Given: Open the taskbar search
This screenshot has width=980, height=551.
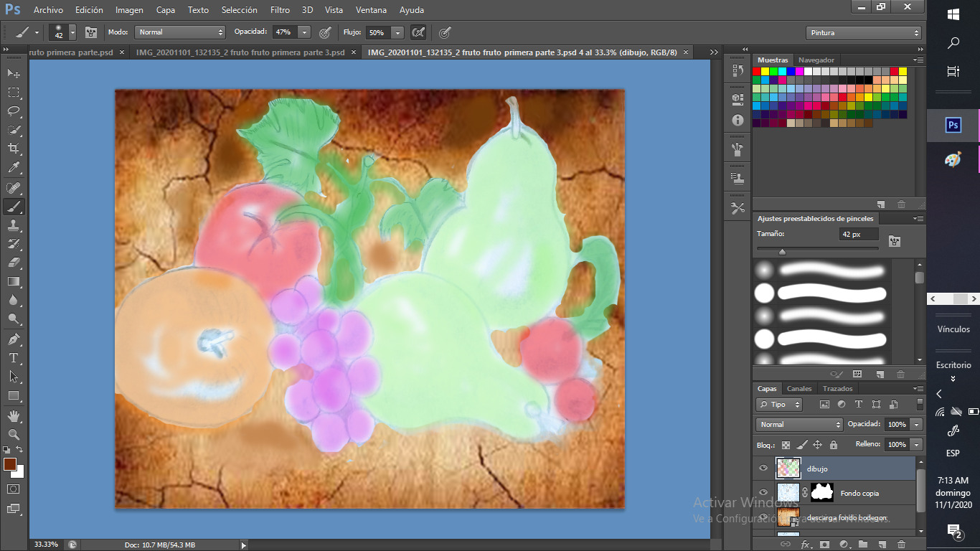Looking at the screenshot, I should point(953,43).
